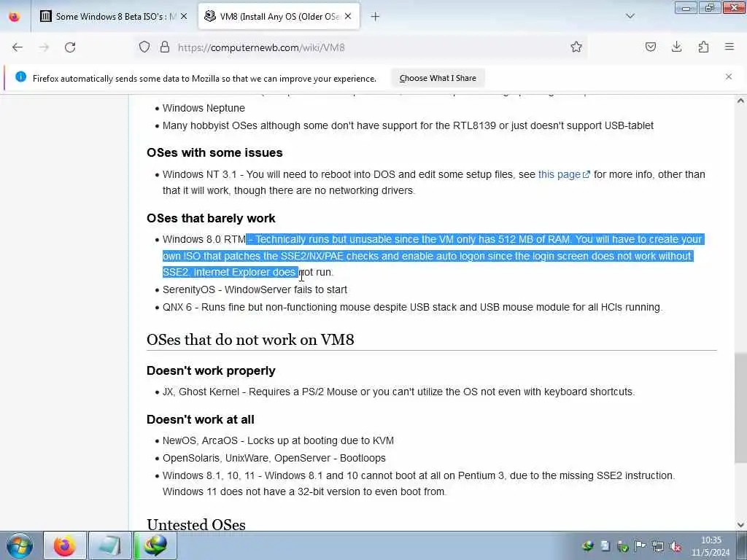This screenshot has height=560, width=747.
Task: Bookmark this page with star icon
Action: (576, 47)
